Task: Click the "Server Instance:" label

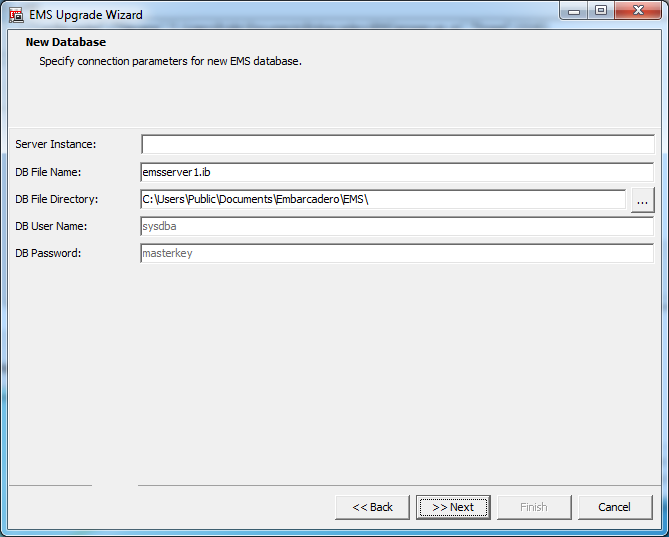Action: coord(56,144)
